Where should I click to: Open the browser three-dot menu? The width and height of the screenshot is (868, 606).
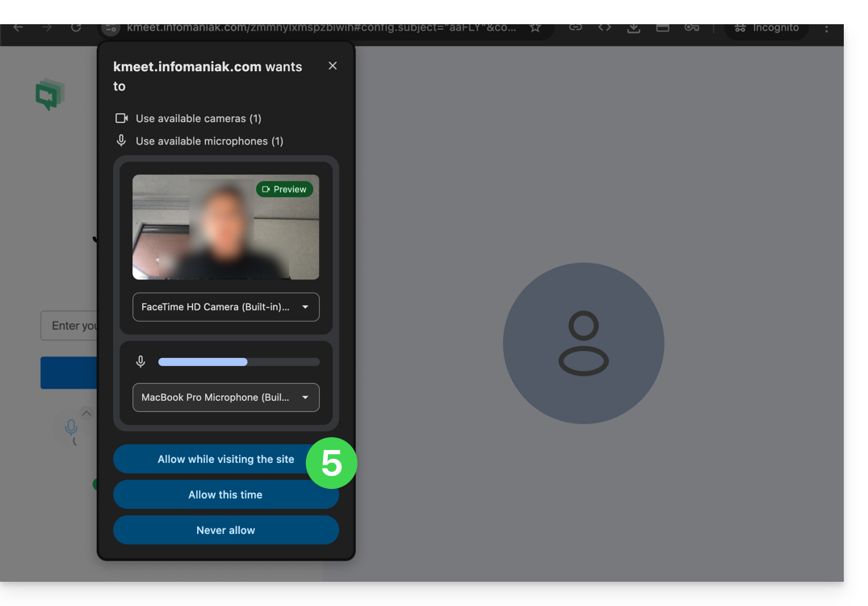coord(826,27)
